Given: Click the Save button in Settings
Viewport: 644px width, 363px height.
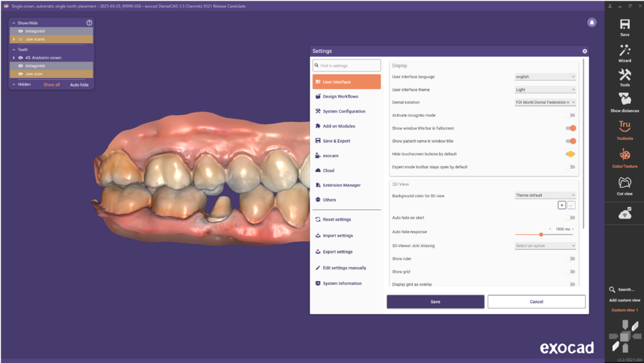Looking at the screenshot, I should pyautogui.click(x=435, y=302).
